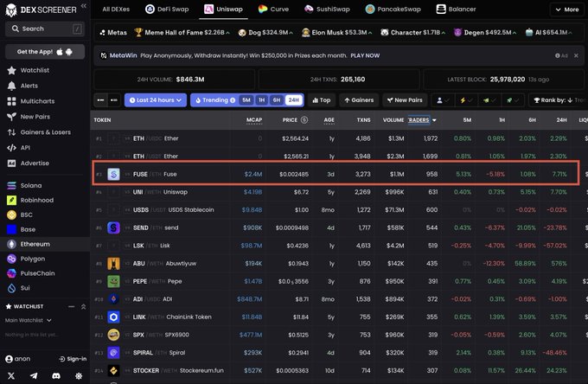This screenshot has width=588, height=384.
Task: Open settings gear at sidebar bottom
Action: (x=79, y=375)
